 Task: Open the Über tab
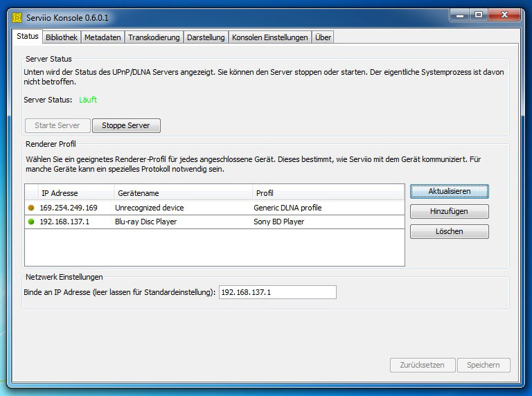[x=323, y=37]
